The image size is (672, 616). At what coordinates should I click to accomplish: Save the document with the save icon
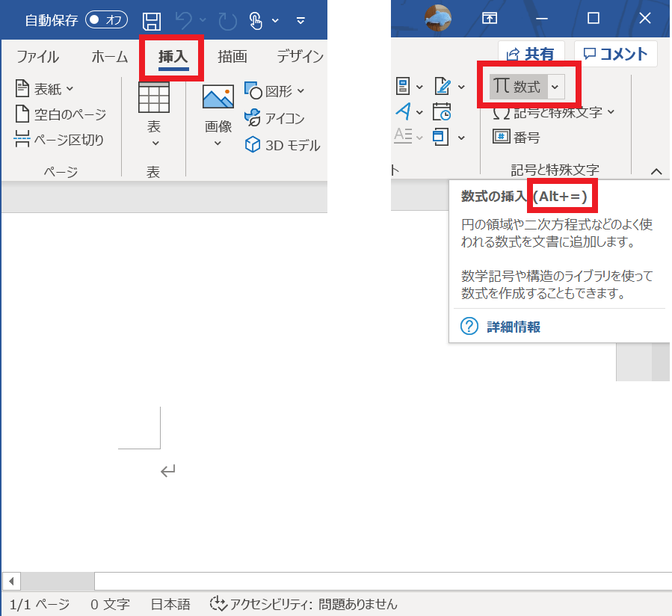click(152, 20)
